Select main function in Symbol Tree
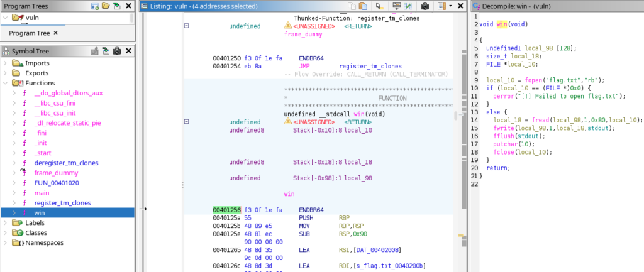The height and width of the screenshot is (272, 644). (x=42, y=193)
